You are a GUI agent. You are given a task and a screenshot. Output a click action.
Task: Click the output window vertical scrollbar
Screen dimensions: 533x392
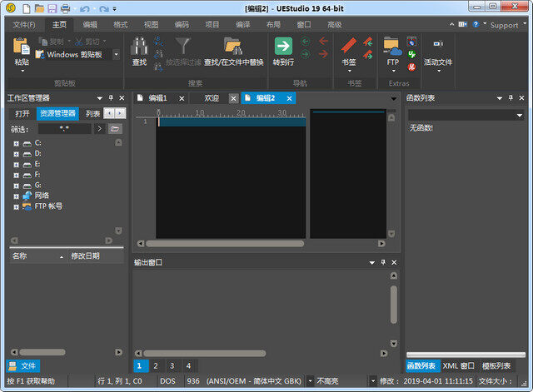tap(394, 305)
